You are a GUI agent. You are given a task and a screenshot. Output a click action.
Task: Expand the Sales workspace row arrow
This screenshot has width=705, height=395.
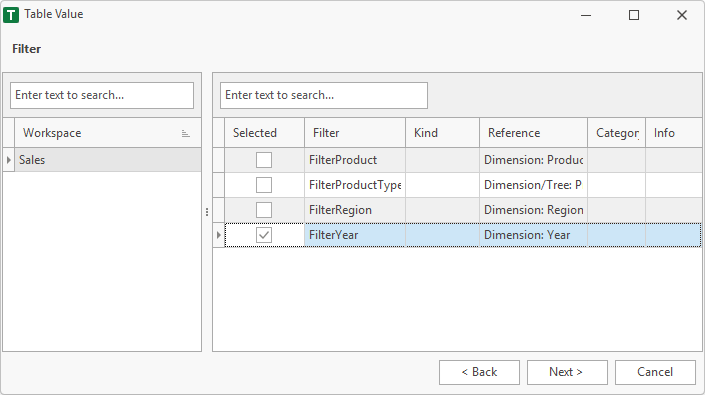9,160
